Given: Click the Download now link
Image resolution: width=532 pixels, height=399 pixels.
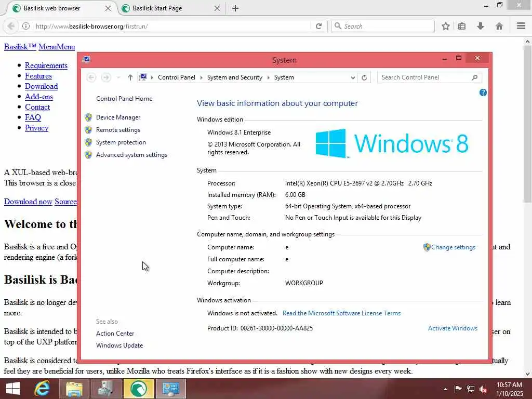Looking at the screenshot, I should (28, 202).
